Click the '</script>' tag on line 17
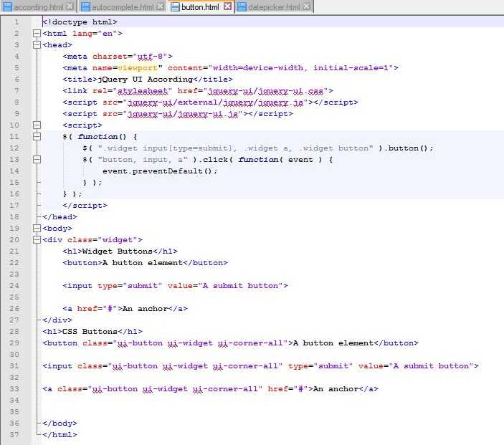Viewport: 504px width, 445px height. [x=85, y=206]
